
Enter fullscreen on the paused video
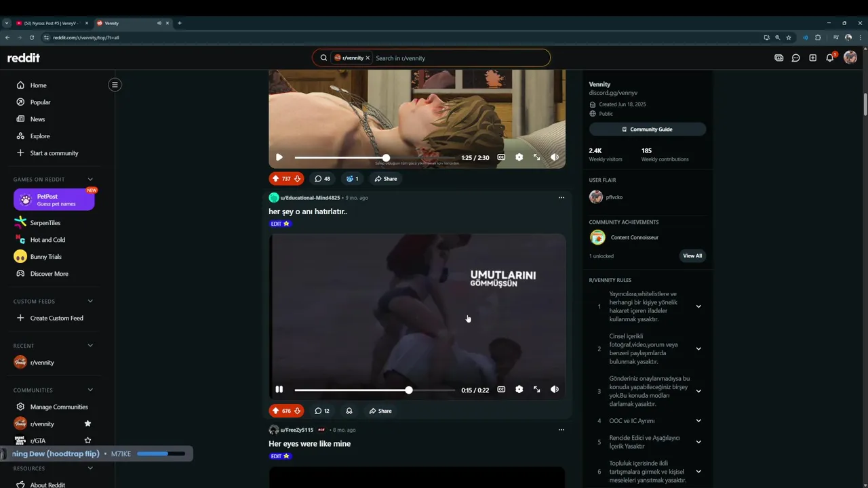click(x=536, y=157)
